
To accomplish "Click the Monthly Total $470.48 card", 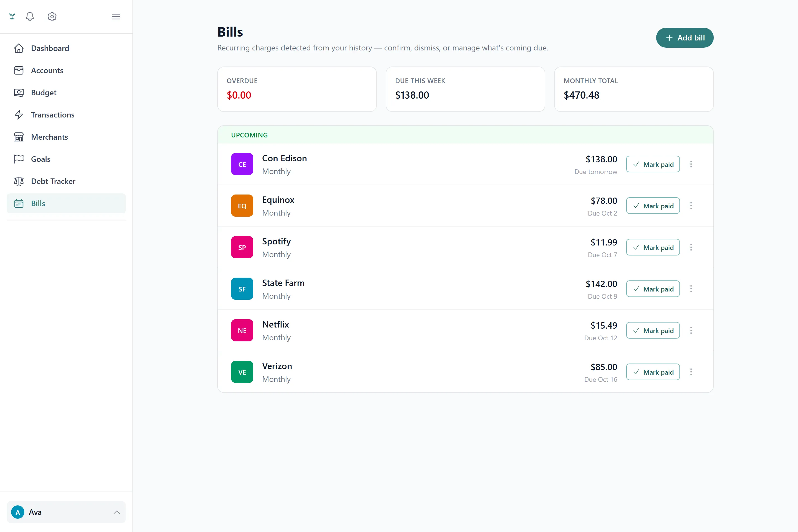I will 634,89.
